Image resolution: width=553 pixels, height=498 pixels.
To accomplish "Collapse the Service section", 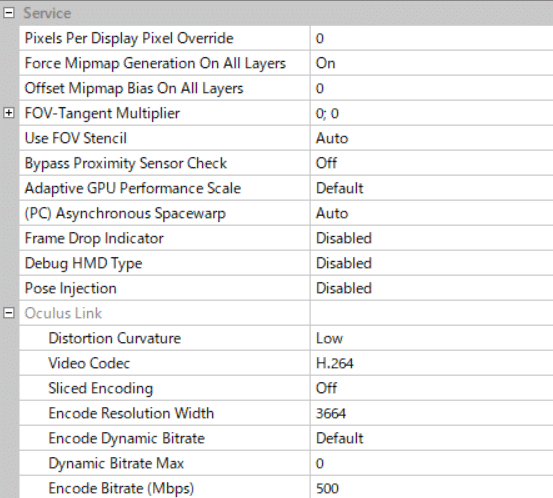I will click(x=9, y=13).
